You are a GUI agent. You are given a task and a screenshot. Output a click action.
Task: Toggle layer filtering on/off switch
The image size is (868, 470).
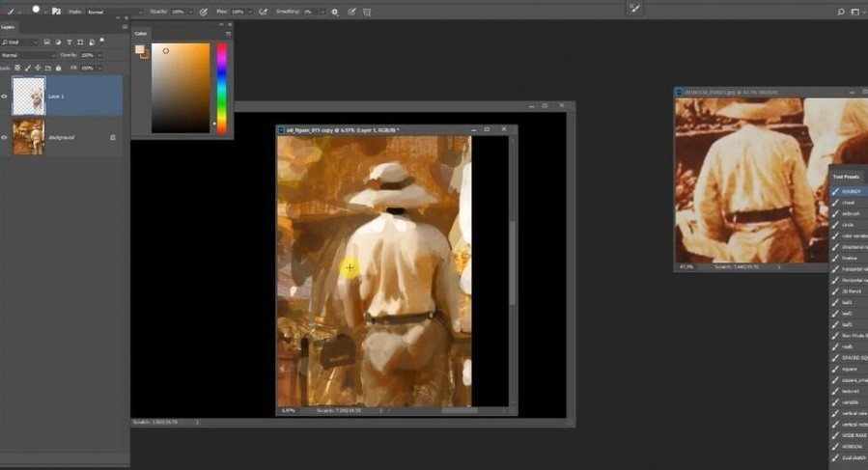pos(101,41)
